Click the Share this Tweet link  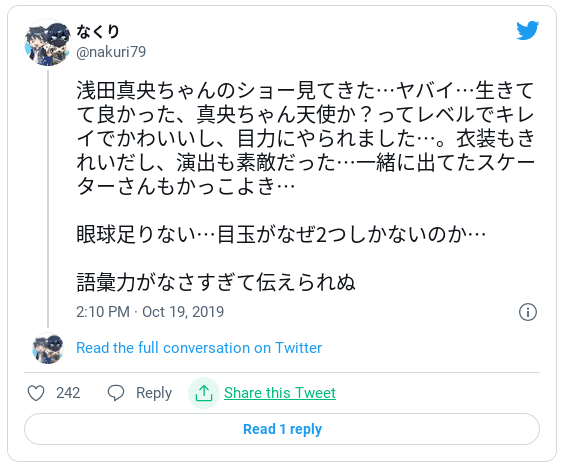(x=280, y=393)
